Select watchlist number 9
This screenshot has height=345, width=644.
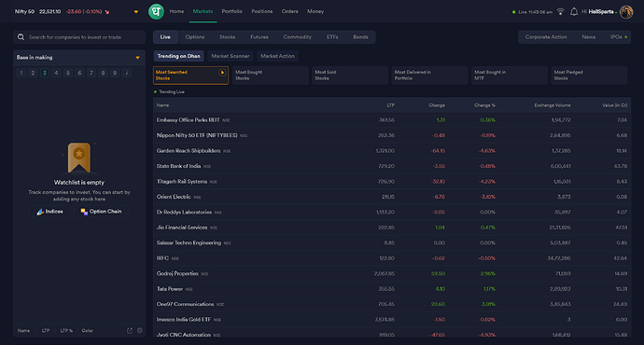tap(115, 73)
